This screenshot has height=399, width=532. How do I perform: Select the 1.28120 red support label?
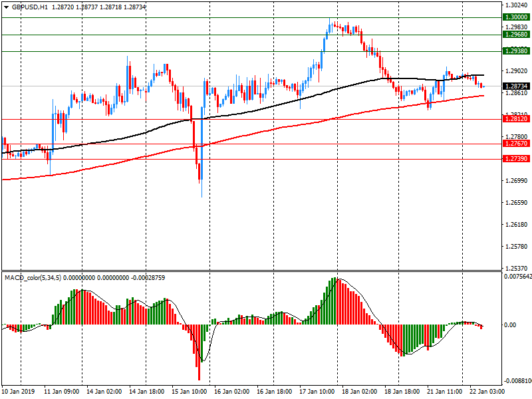516,119
